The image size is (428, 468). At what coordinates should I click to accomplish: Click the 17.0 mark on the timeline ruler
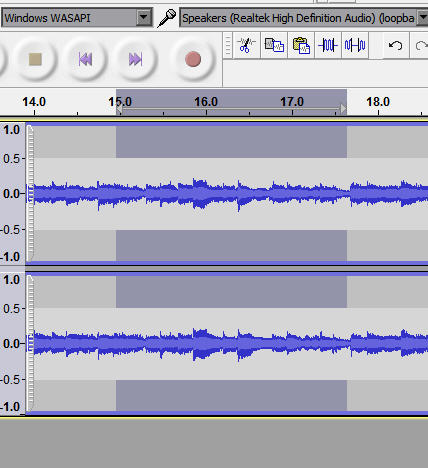pyautogui.click(x=292, y=102)
